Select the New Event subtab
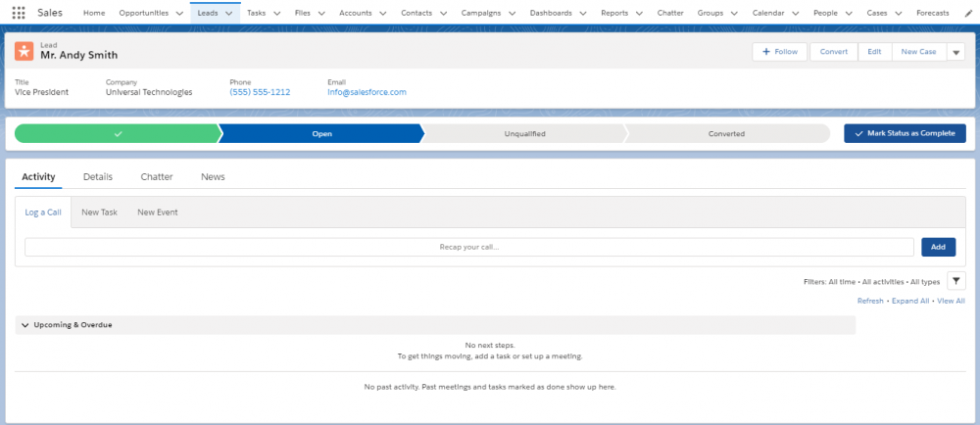980x425 pixels. [x=158, y=212]
